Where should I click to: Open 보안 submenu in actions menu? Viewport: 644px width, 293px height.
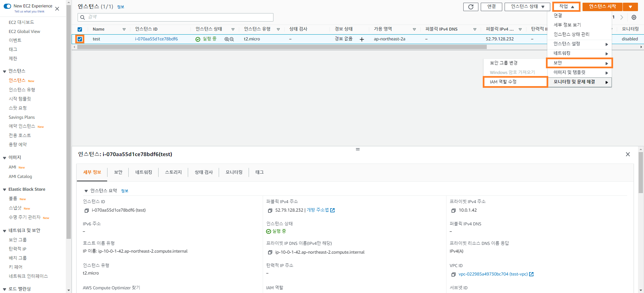[579, 63]
